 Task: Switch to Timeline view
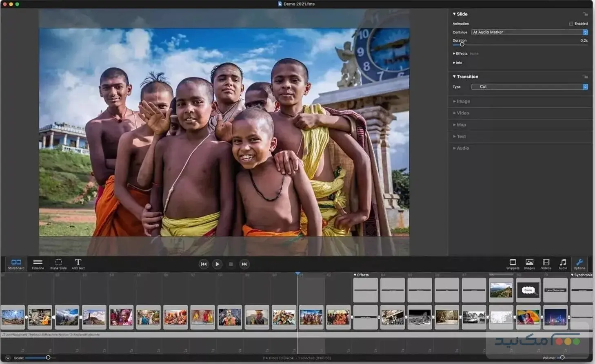tap(38, 264)
